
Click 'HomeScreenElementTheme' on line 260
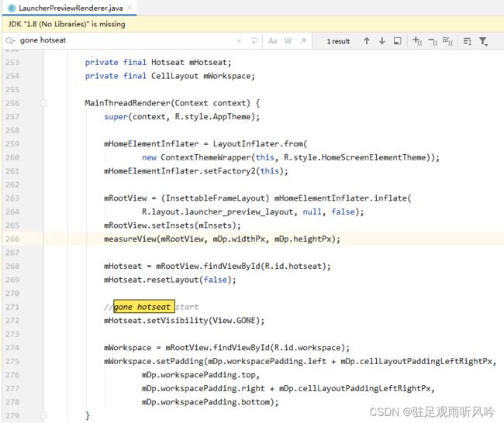pos(374,157)
